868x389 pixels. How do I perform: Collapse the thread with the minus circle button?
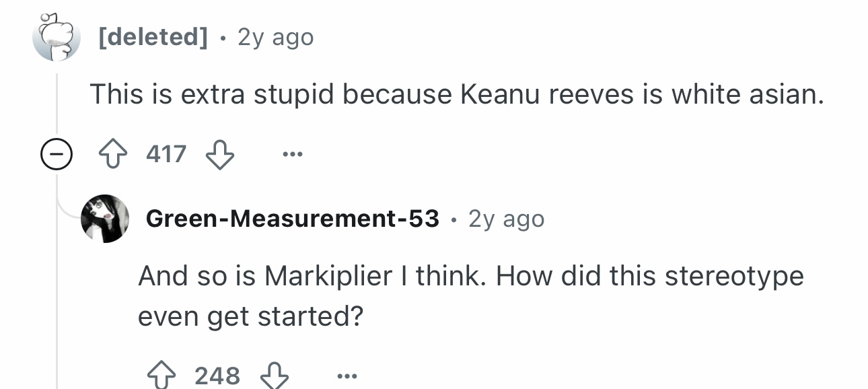point(56,155)
